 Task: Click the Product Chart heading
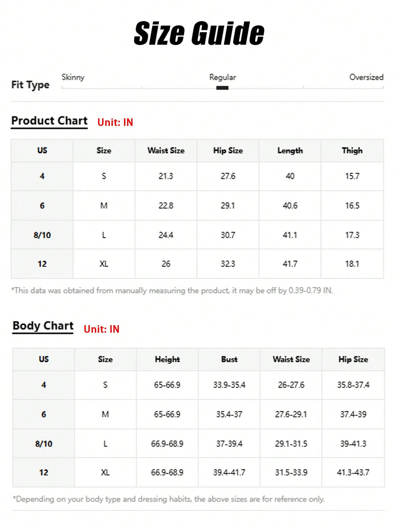click(x=50, y=121)
